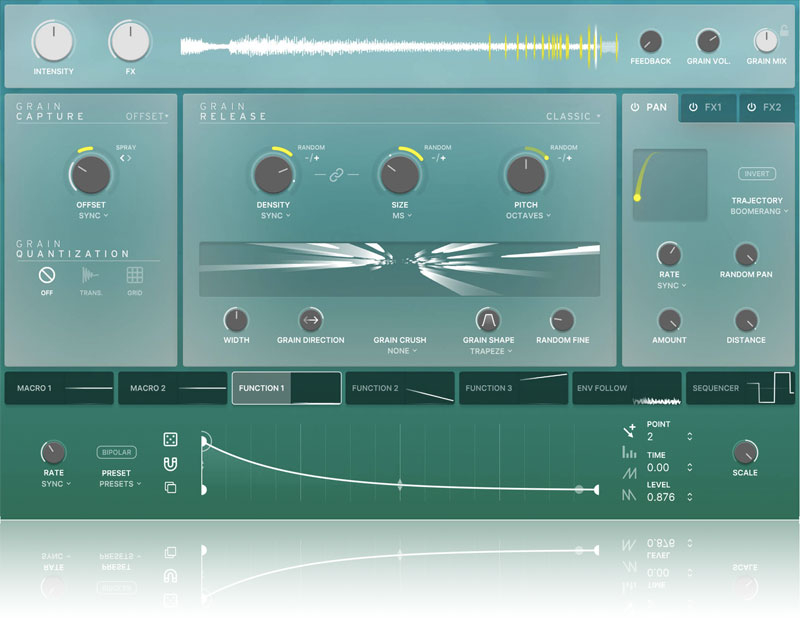Open the Pitch Octaves unit dropdown

point(525,215)
